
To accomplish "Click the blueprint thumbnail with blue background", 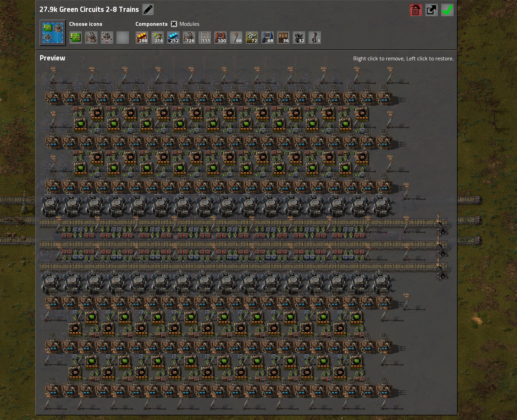I will (53, 33).
